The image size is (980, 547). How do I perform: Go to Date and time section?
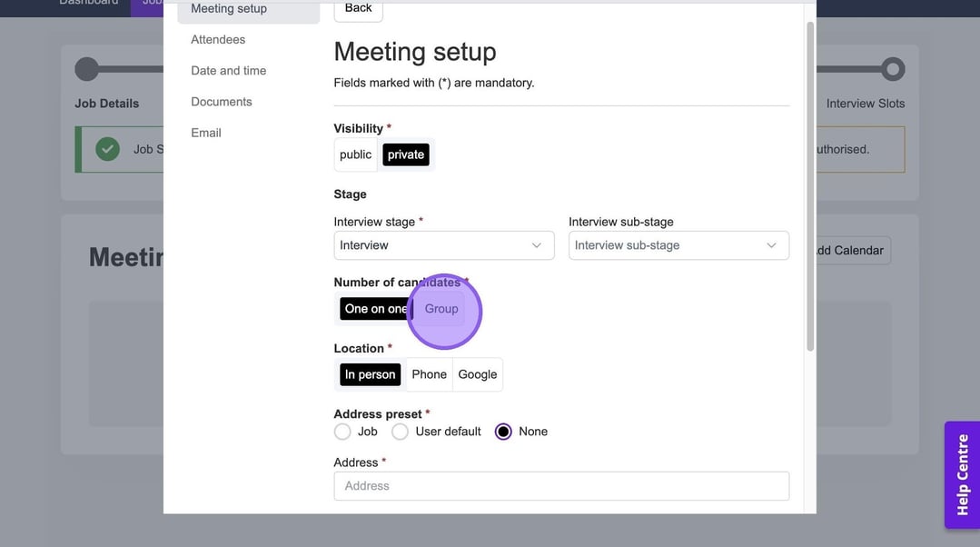[228, 71]
